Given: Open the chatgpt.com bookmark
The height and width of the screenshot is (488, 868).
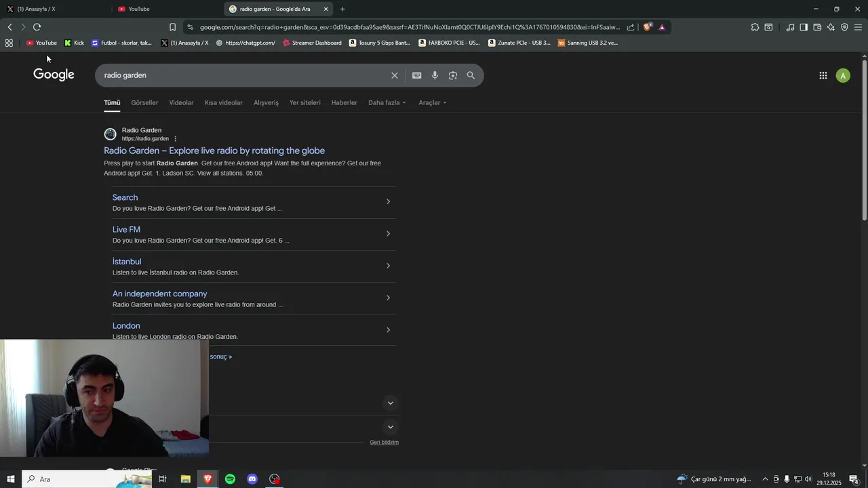Looking at the screenshot, I should point(245,43).
